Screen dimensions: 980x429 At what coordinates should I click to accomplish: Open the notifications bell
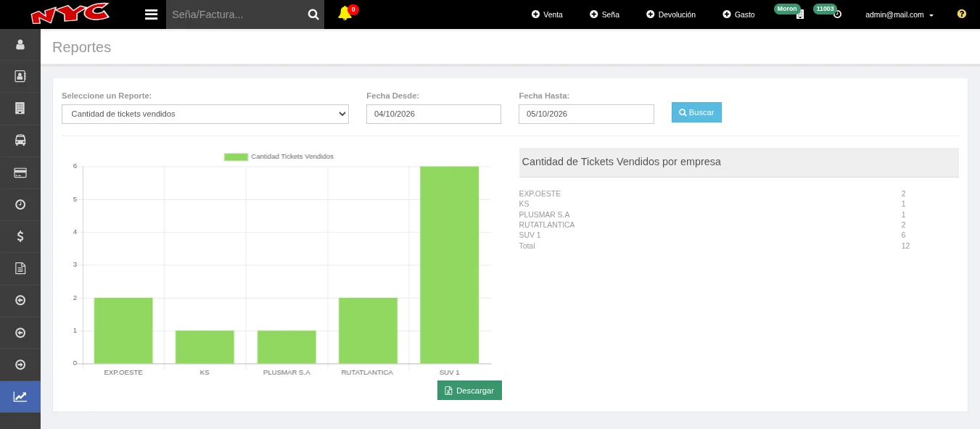345,14
